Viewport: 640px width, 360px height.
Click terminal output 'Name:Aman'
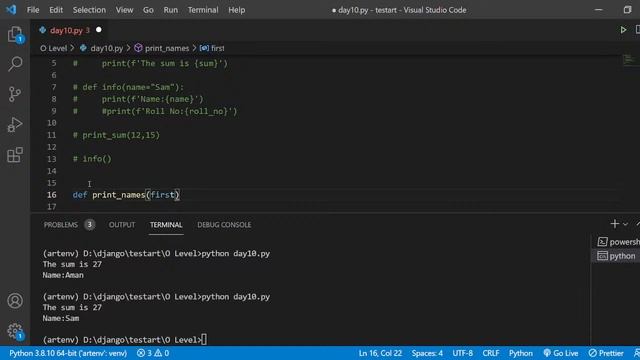(63, 275)
